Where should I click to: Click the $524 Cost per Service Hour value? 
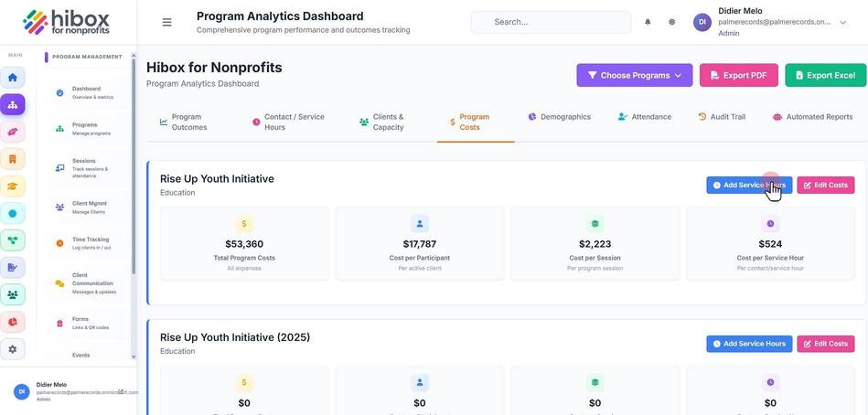770,244
